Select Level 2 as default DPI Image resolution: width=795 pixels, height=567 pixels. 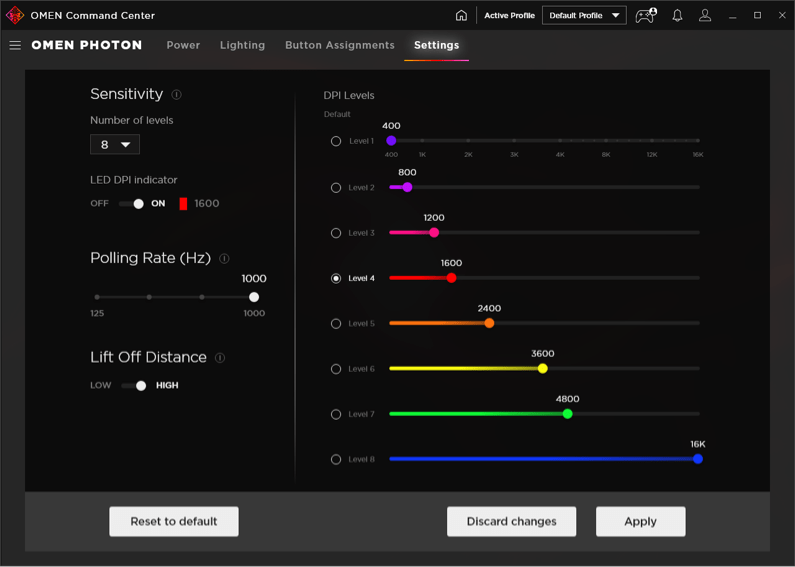pos(336,188)
